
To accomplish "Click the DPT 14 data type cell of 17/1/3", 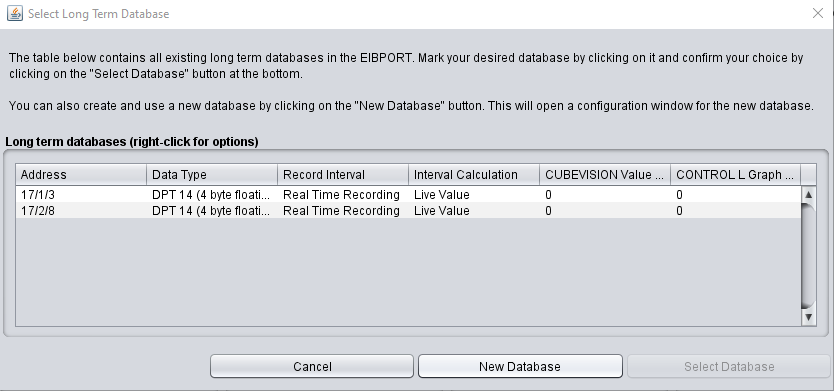I will (212, 195).
